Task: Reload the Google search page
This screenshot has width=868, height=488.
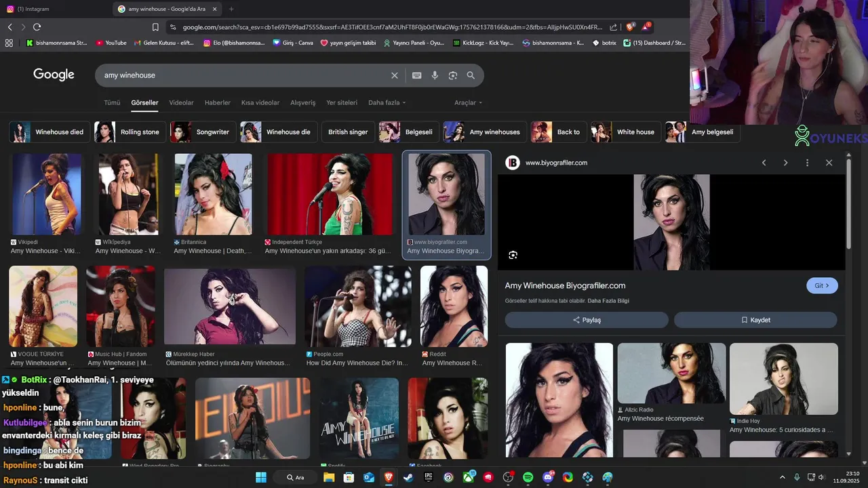Action: coord(37,27)
